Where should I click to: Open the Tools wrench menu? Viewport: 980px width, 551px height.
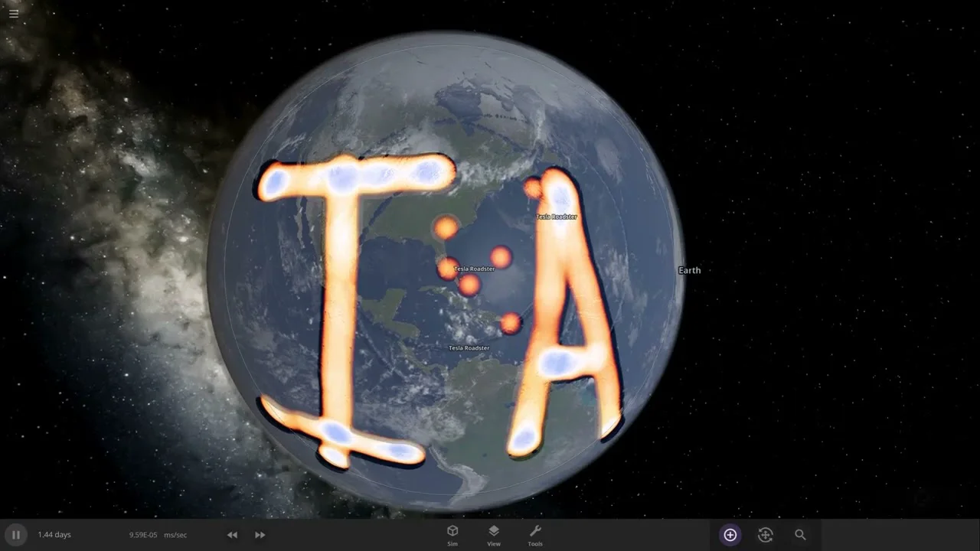535,535
